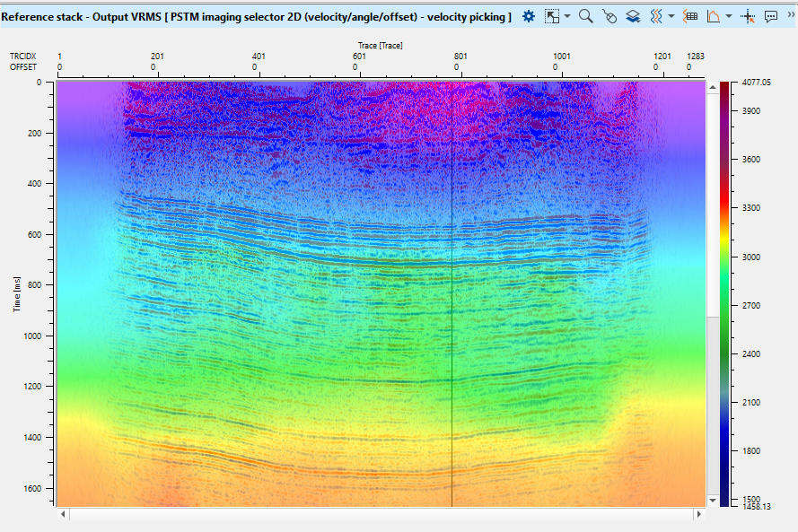Toggle the wiggle trace display icon

point(656,16)
